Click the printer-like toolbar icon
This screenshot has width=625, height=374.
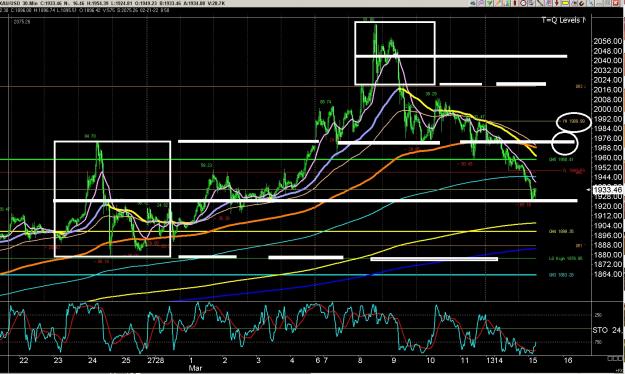[531, 3]
